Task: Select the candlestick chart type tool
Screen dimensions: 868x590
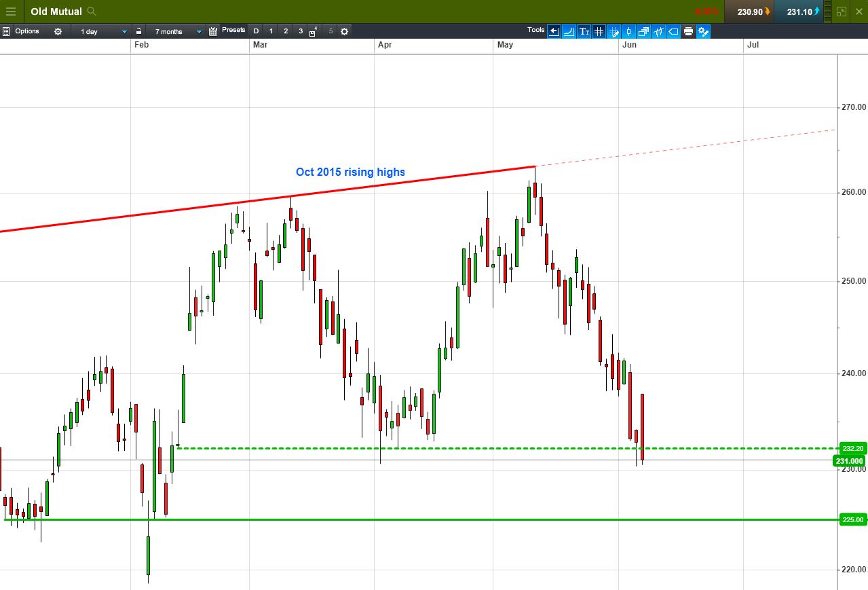Action: coord(628,31)
